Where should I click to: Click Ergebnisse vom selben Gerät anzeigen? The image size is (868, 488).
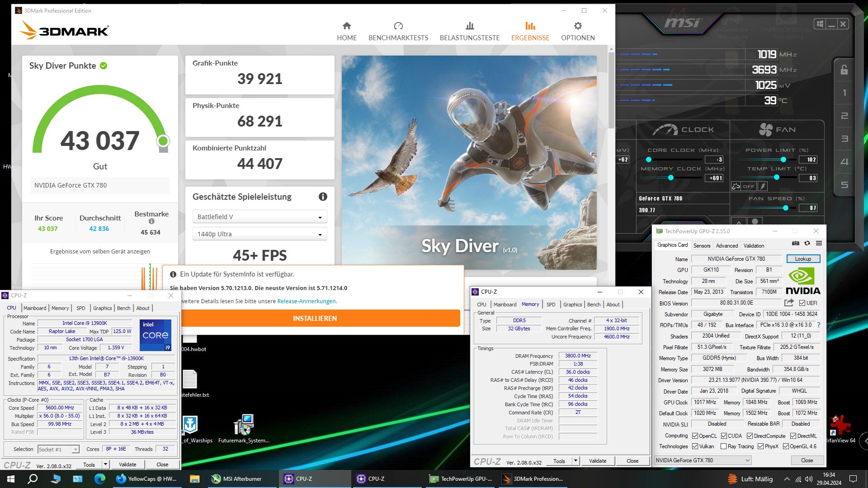coord(100,252)
